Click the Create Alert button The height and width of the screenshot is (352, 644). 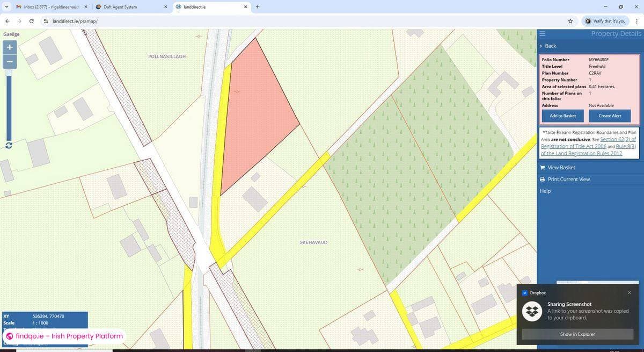point(609,116)
